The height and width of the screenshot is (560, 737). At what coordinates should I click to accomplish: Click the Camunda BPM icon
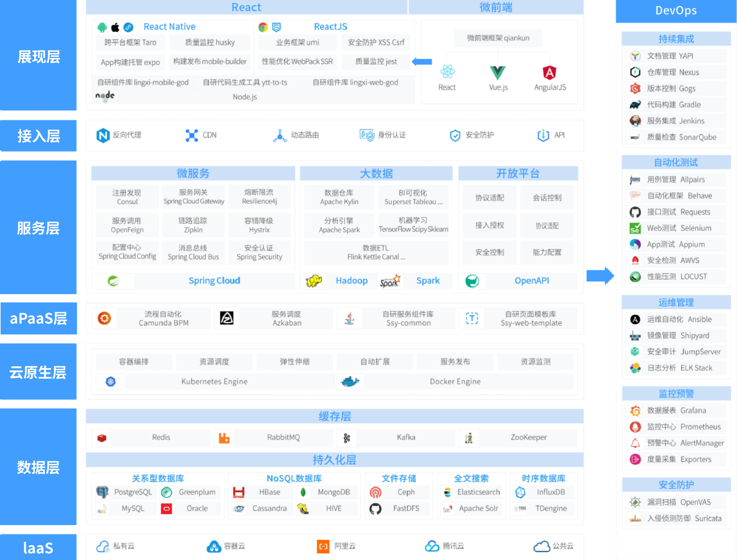tap(104, 318)
